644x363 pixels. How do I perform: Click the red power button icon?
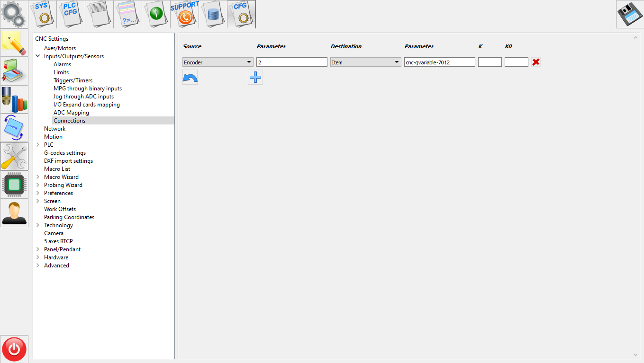click(x=15, y=349)
